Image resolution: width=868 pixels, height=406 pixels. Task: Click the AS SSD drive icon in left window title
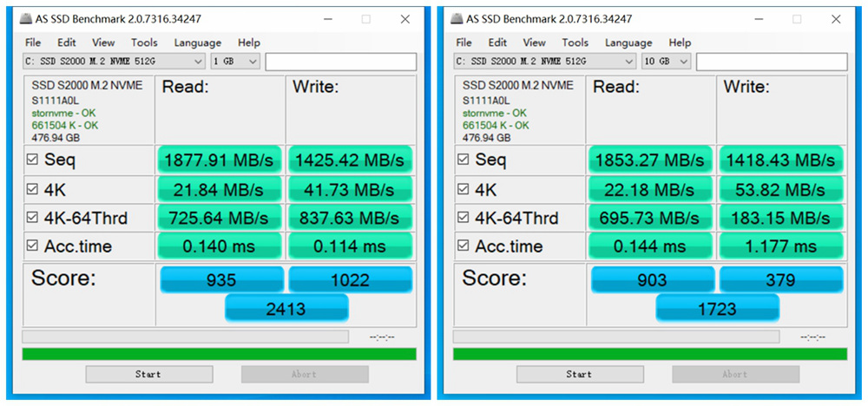[25, 19]
